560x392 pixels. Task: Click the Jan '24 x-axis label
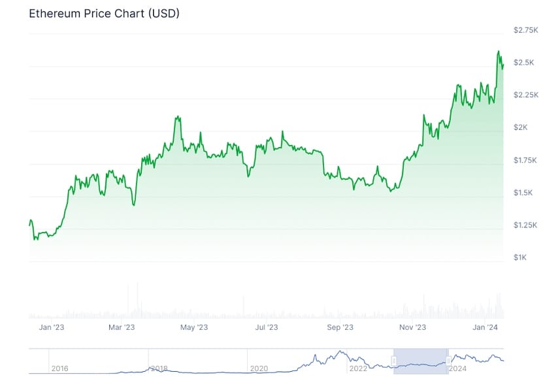point(485,327)
